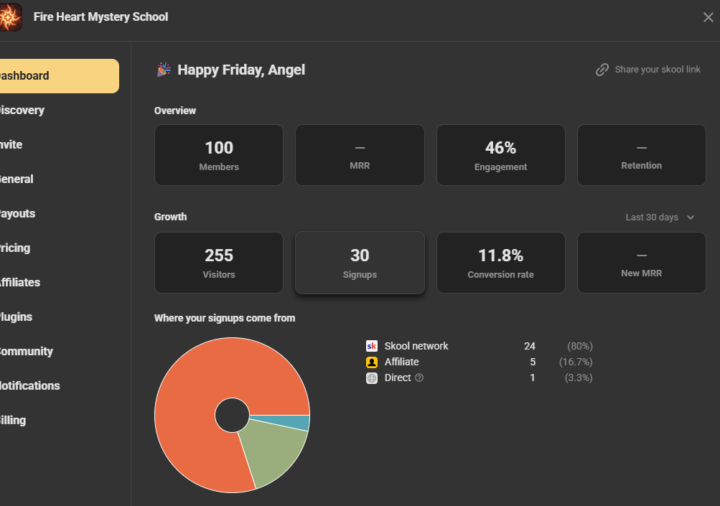Select the 11.8% Conversion rate card
The image size is (720, 506).
coord(501,263)
